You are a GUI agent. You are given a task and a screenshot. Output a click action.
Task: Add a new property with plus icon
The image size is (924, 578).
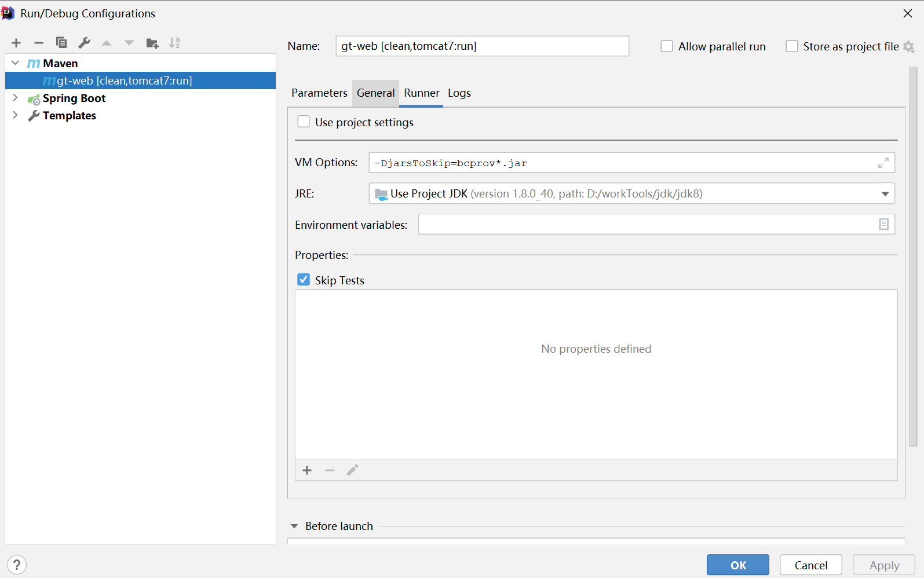coord(307,470)
